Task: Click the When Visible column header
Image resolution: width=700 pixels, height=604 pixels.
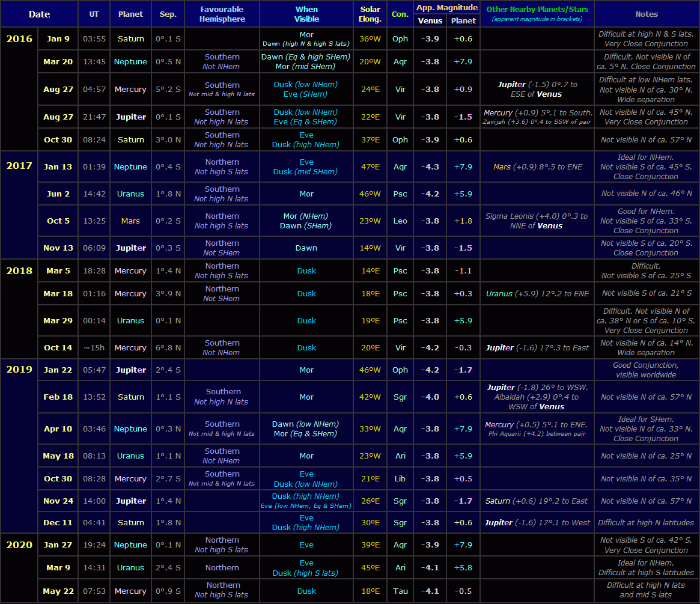Action: click(x=306, y=14)
